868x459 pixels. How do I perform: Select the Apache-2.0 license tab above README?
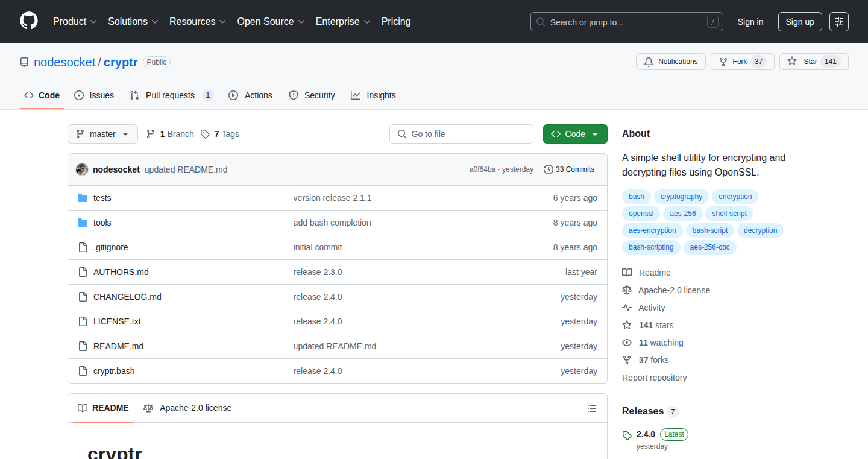[187, 408]
